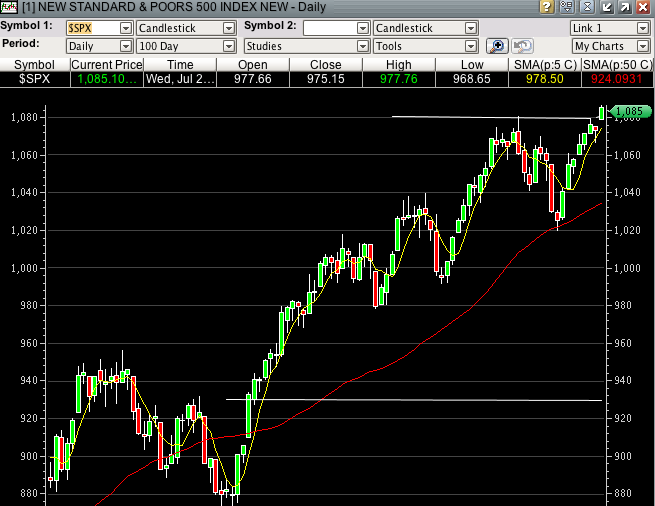Expand the Link 1 dropdown

[641, 28]
